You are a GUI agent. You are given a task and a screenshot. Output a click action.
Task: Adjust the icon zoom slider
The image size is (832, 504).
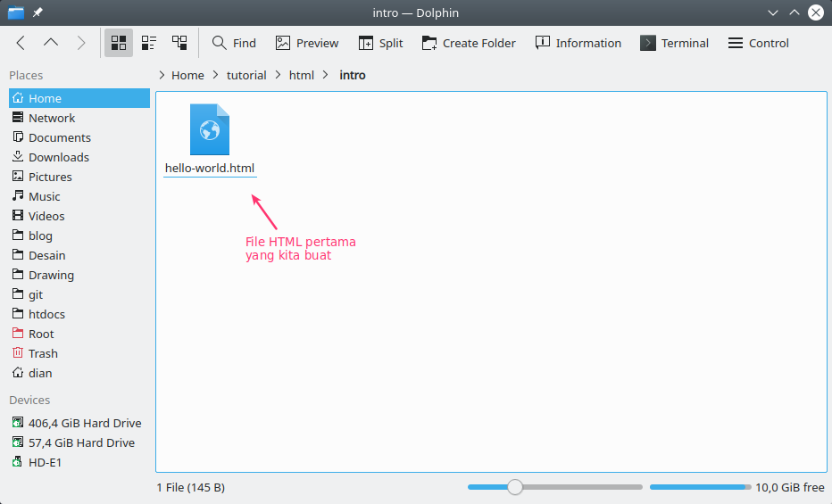515,487
